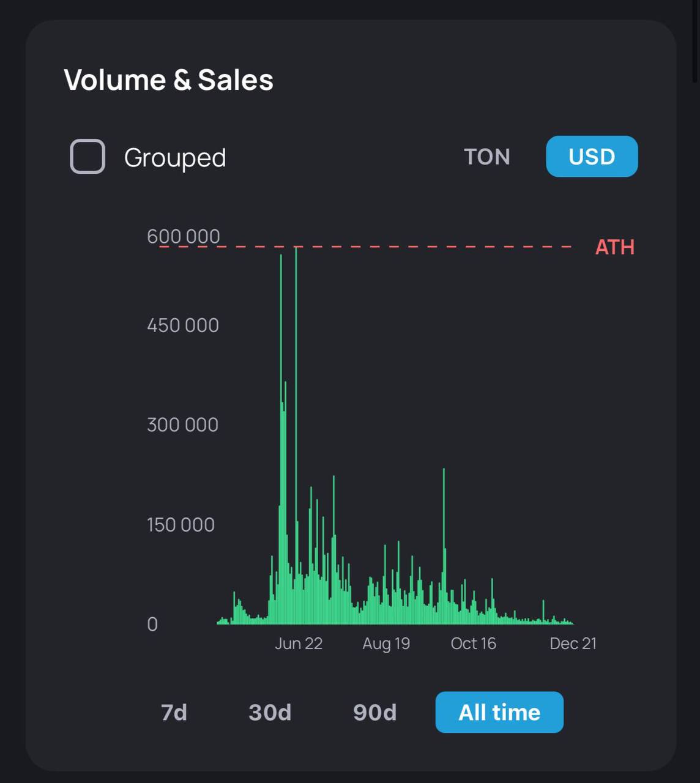Click the red ATH label
Viewport: 700px width, 783px height.
(x=614, y=247)
